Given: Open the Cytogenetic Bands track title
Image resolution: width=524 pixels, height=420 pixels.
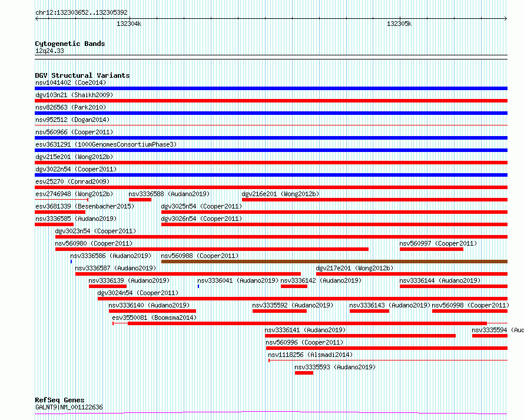Looking at the screenshot, I should click(x=70, y=44).
